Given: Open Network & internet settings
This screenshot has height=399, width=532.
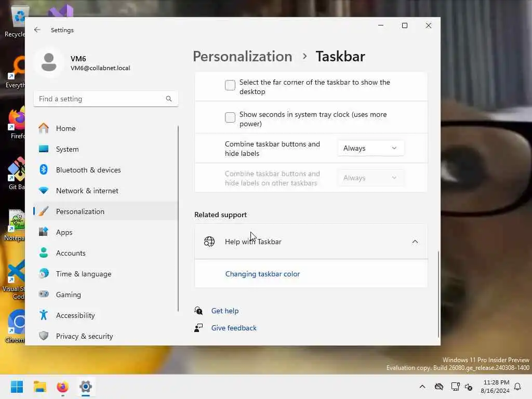Looking at the screenshot, I should pyautogui.click(x=105, y=191).
